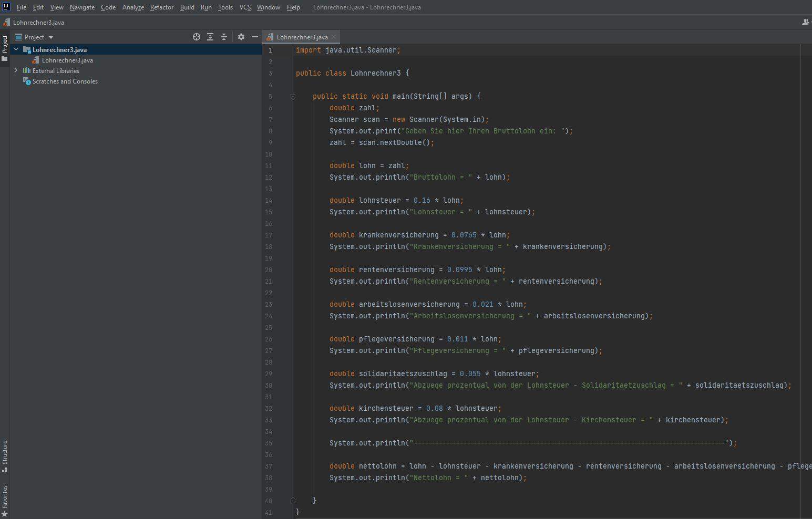Open the Refactor menu
Viewport: 812px width, 519px height.
(x=161, y=7)
